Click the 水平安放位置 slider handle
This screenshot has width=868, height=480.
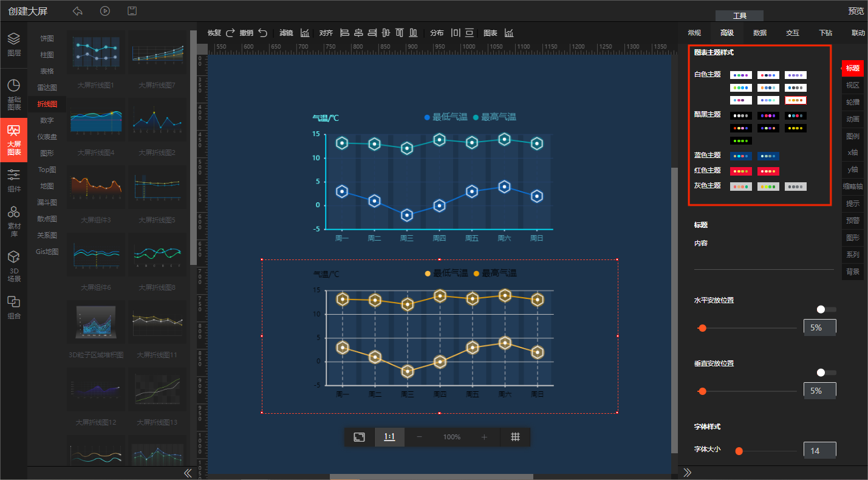click(x=702, y=328)
